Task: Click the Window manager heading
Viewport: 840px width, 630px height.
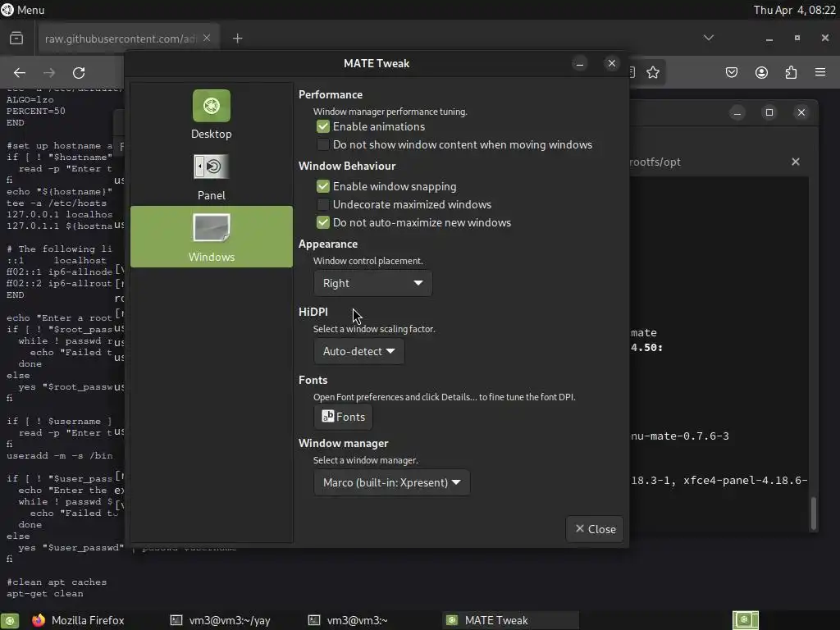Action: [x=344, y=444]
